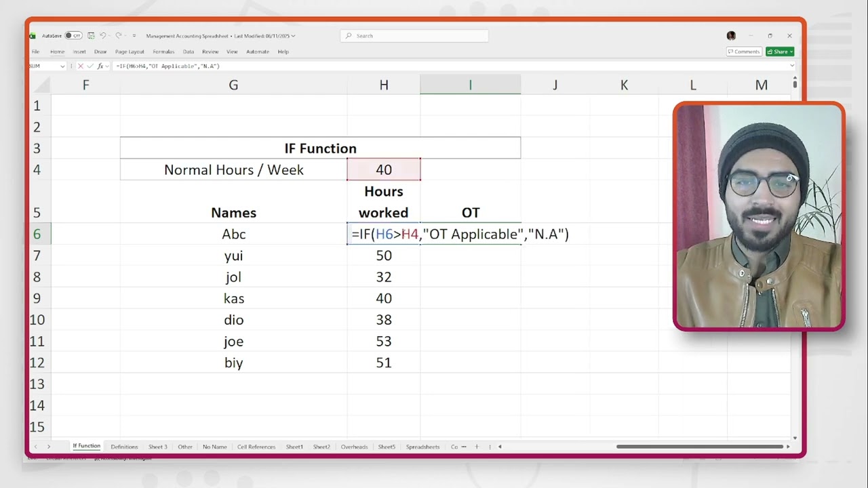Click the name cell 'jol'
Image resolution: width=868 pixels, height=488 pixels.
[233, 277]
